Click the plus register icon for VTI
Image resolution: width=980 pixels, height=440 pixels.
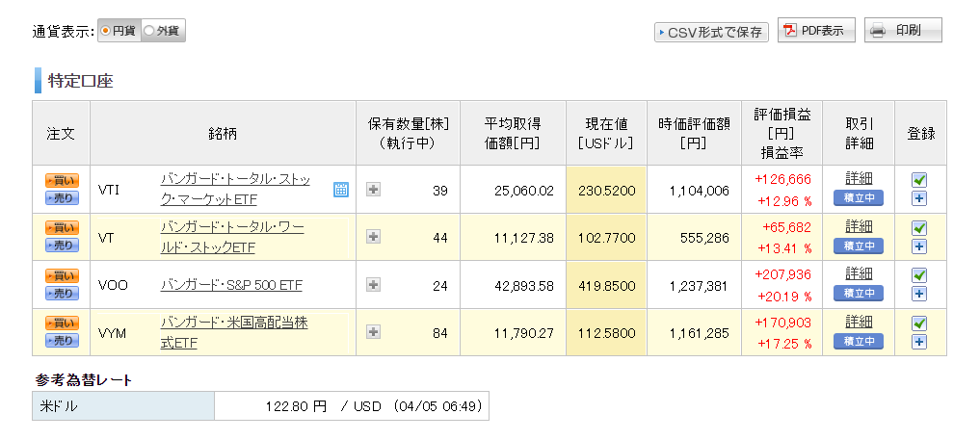tap(918, 198)
